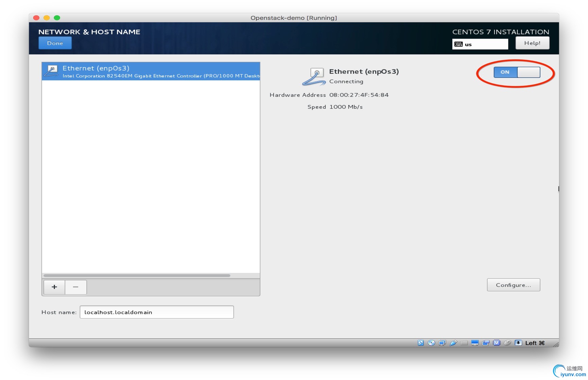Close the Openstack-demo VM window

36,18
